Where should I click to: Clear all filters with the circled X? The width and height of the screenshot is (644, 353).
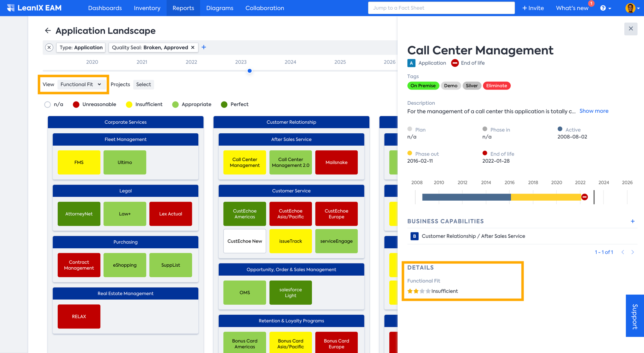[x=49, y=47]
